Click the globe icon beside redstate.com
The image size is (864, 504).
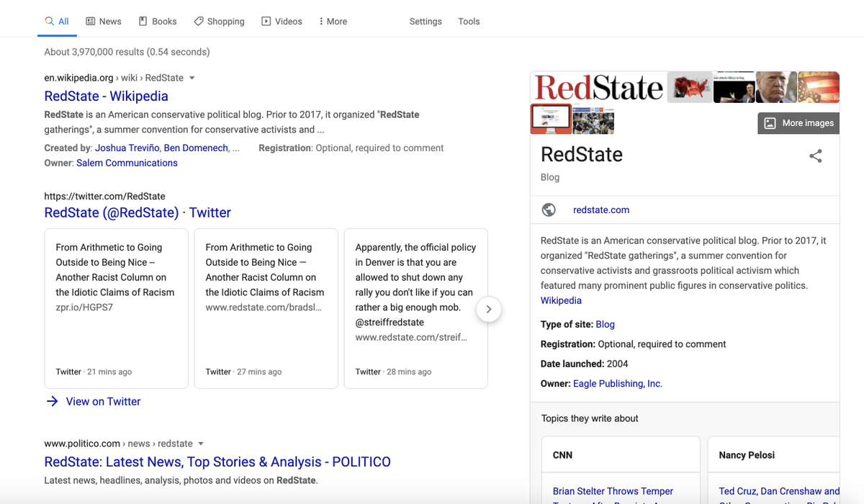point(549,210)
